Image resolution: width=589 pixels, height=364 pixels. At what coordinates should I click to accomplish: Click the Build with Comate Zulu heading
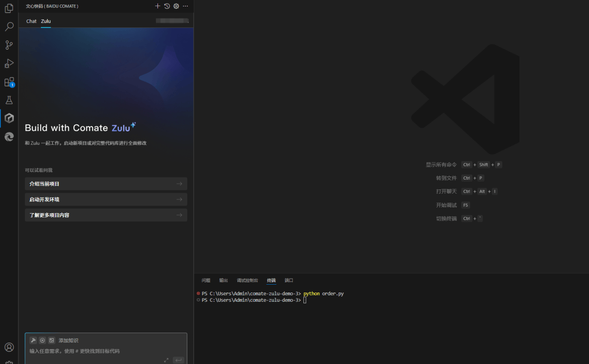[x=80, y=128]
